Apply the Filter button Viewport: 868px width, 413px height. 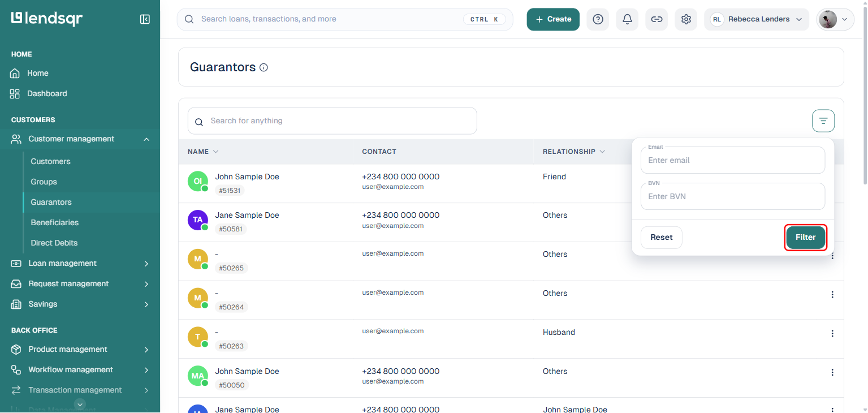click(806, 238)
